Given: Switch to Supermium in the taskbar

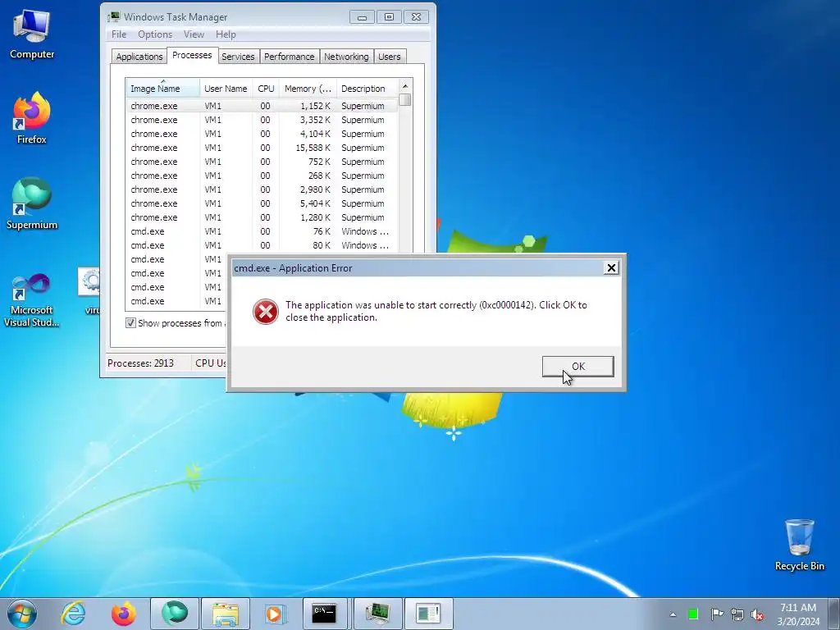Looking at the screenshot, I should click(x=175, y=614).
